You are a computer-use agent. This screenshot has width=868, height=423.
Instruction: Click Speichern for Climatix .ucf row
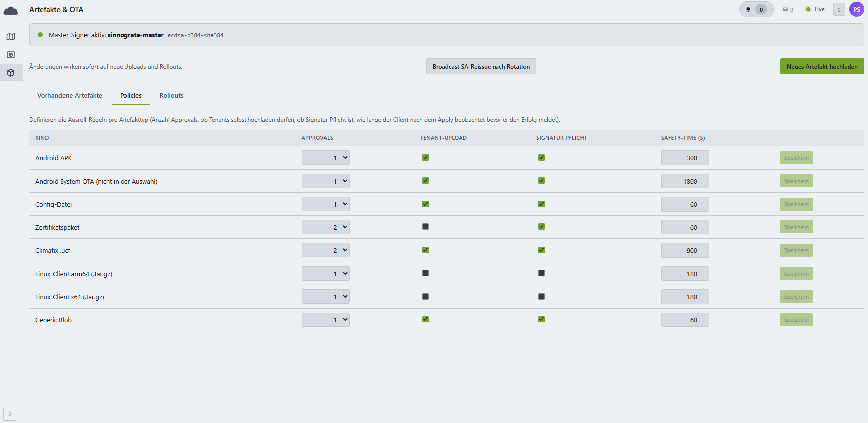(796, 250)
